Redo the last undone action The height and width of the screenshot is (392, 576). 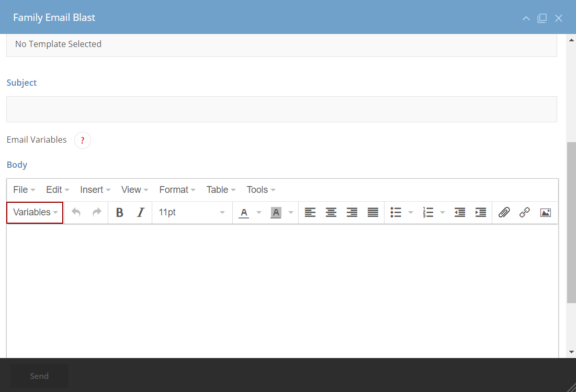pos(96,212)
